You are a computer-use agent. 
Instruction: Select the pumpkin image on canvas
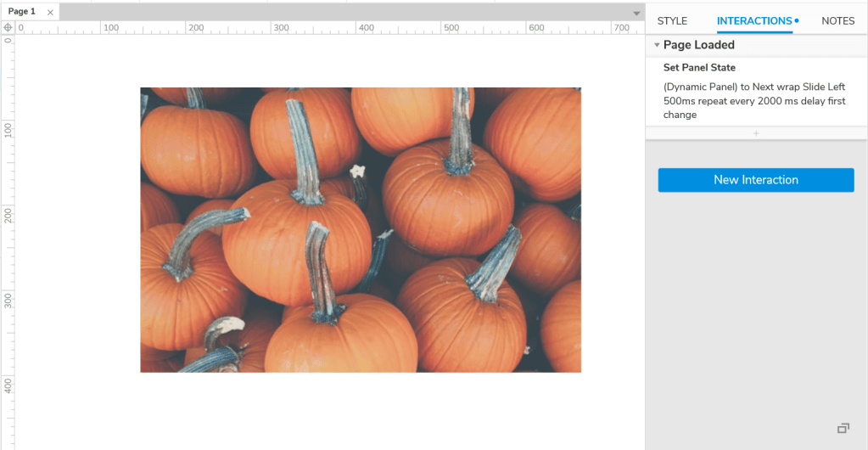coord(361,229)
